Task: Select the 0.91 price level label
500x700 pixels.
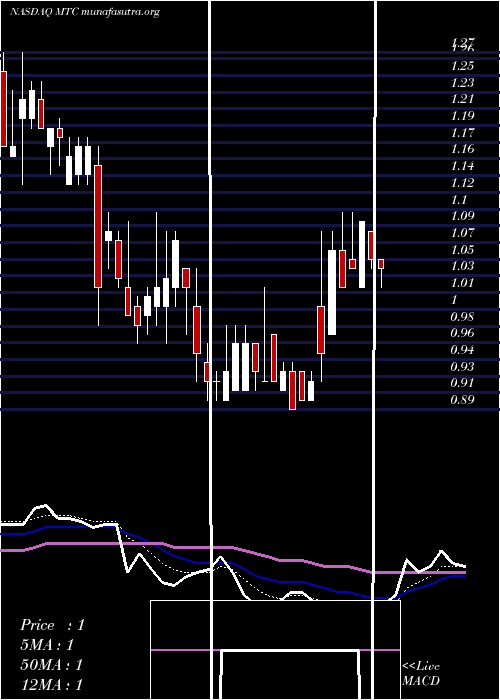Action: coord(462,383)
